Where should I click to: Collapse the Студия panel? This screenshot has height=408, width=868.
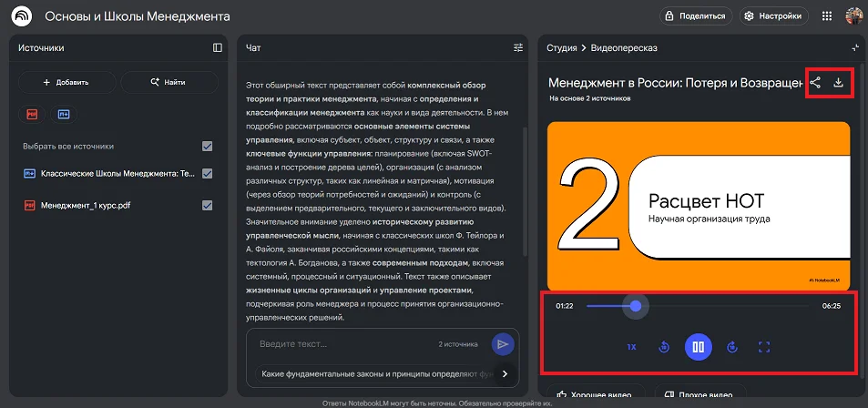click(x=854, y=47)
